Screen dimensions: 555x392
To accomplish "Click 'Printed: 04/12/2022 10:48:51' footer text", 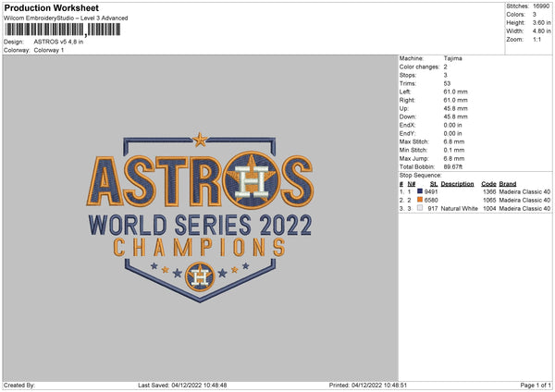I will (368, 386).
